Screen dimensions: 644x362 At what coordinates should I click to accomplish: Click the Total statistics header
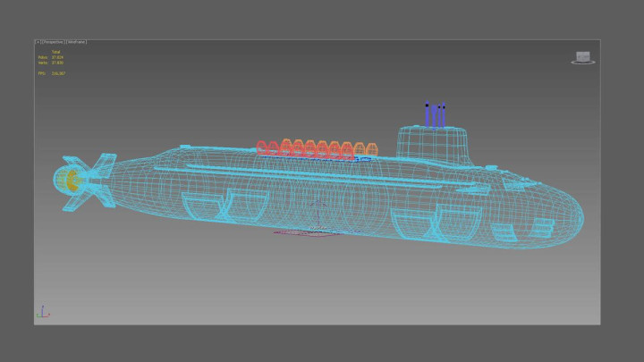[x=55, y=52]
